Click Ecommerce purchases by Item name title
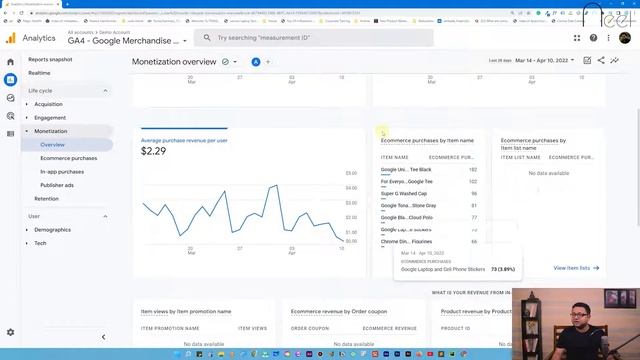Screen dimensions: 640x360 [427, 140]
